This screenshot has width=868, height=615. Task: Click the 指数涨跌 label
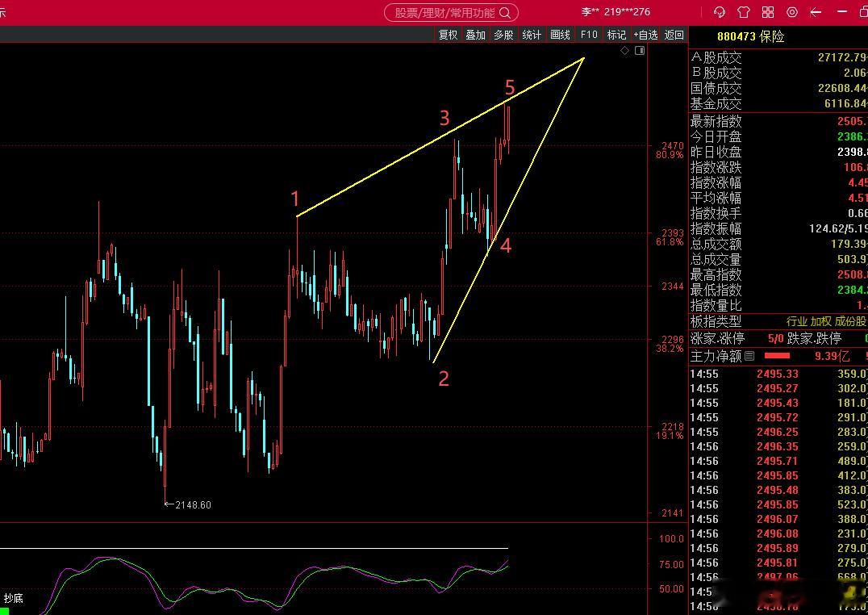(x=716, y=167)
